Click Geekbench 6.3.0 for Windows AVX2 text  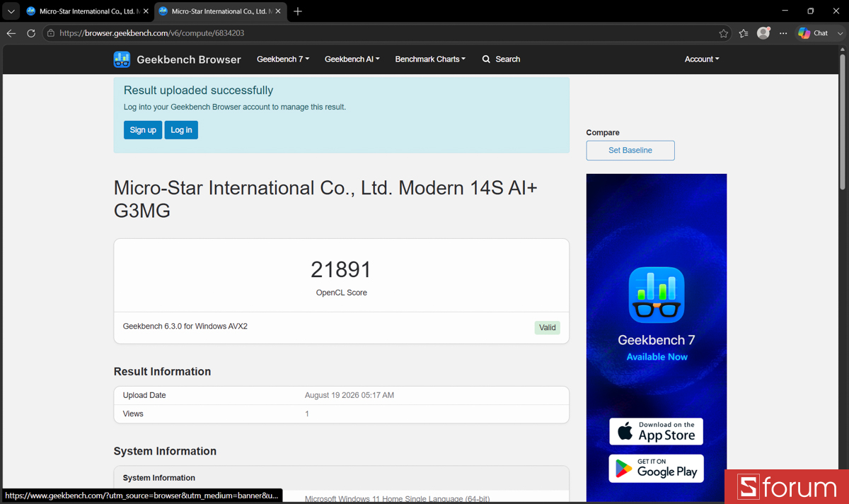[x=185, y=327]
